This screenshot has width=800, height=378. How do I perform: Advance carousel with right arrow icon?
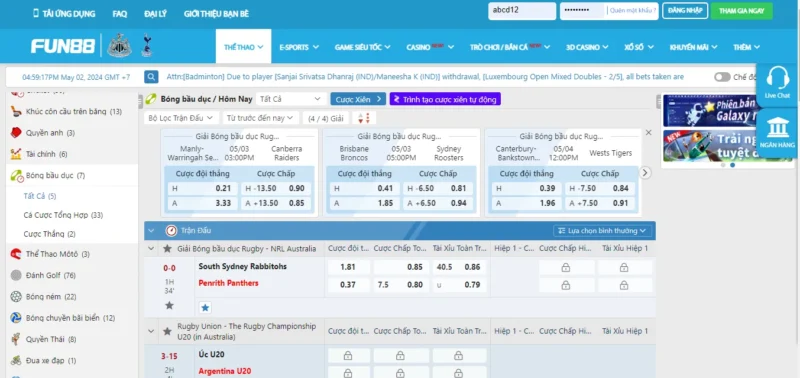[645, 172]
